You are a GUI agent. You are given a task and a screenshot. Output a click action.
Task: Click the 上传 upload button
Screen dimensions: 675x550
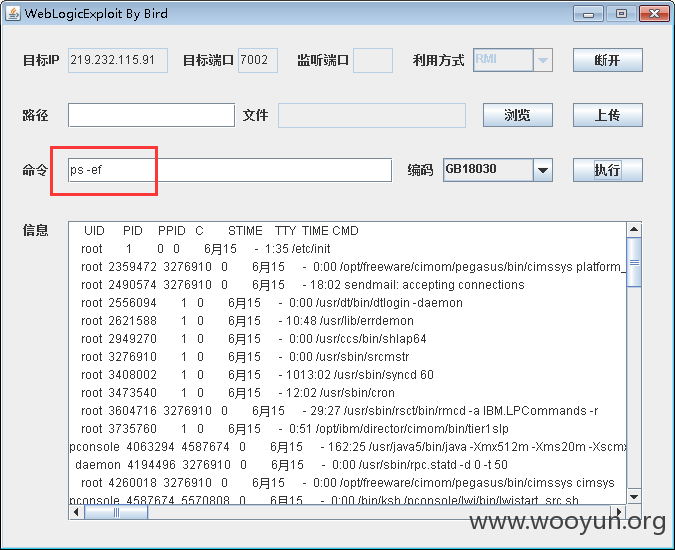click(x=607, y=115)
